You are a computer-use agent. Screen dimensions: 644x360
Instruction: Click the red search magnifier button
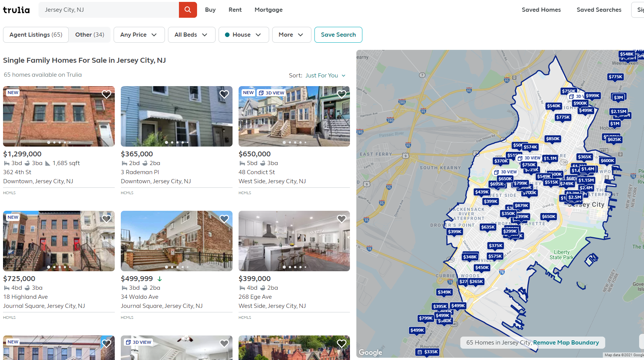pyautogui.click(x=188, y=10)
